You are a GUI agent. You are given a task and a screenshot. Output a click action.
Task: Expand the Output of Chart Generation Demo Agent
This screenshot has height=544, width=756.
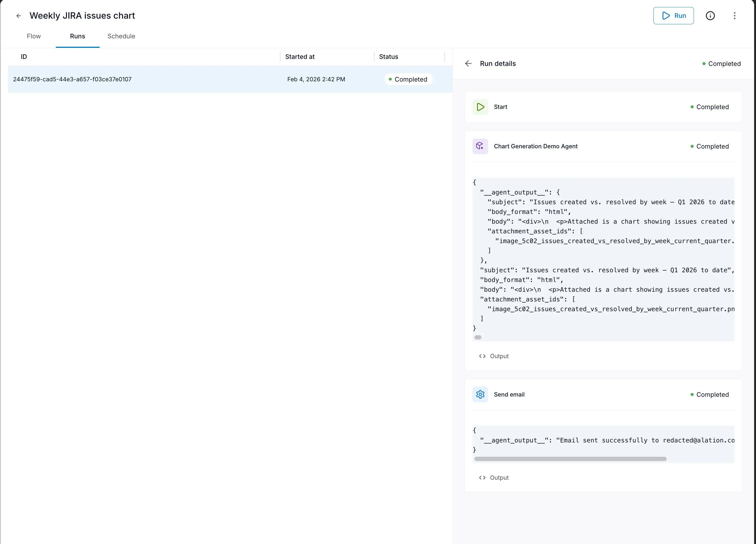499,356
